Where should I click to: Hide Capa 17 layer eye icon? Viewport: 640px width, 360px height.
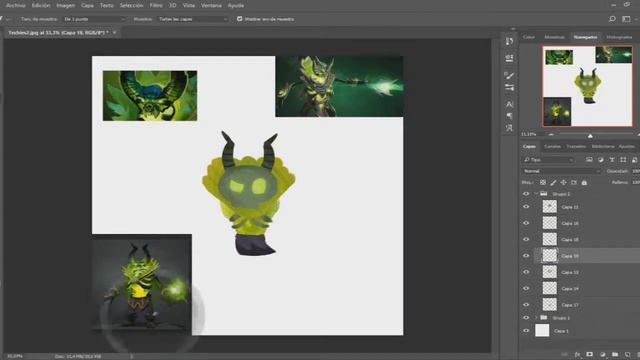pos(526,305)
